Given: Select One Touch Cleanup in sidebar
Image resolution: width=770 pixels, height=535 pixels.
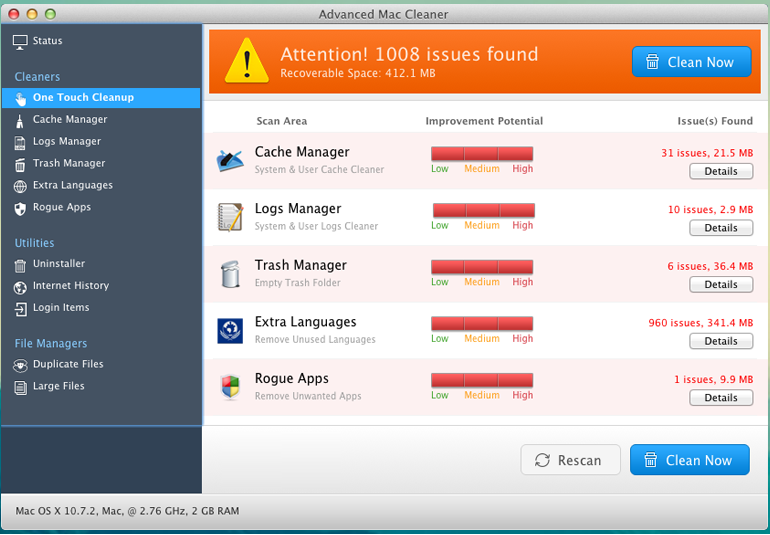Looking at the screenshot, I should 101,98.
